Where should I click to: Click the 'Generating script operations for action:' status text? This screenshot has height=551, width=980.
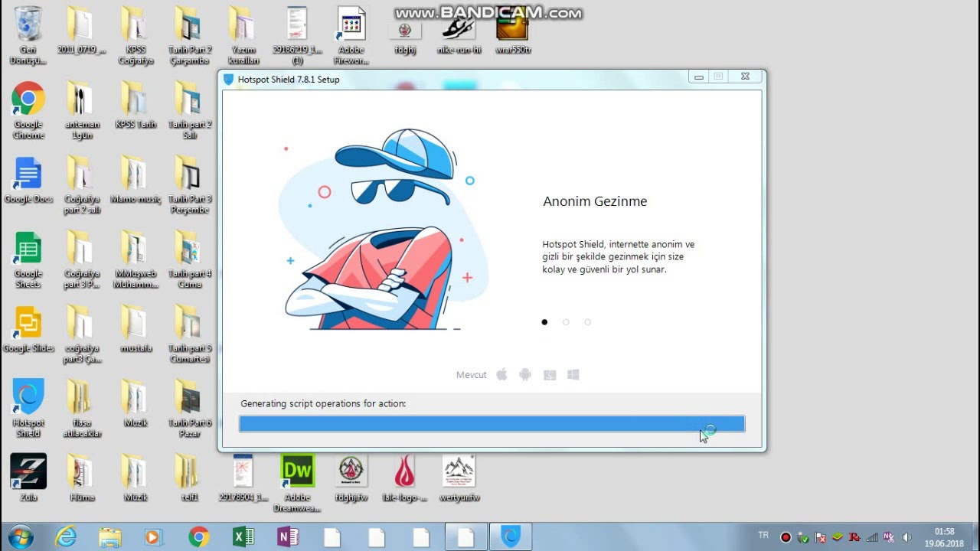323,403
